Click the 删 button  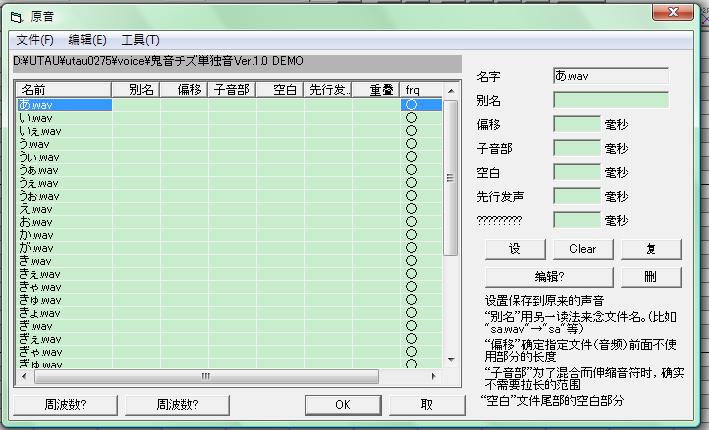click(x=651, y=277)
